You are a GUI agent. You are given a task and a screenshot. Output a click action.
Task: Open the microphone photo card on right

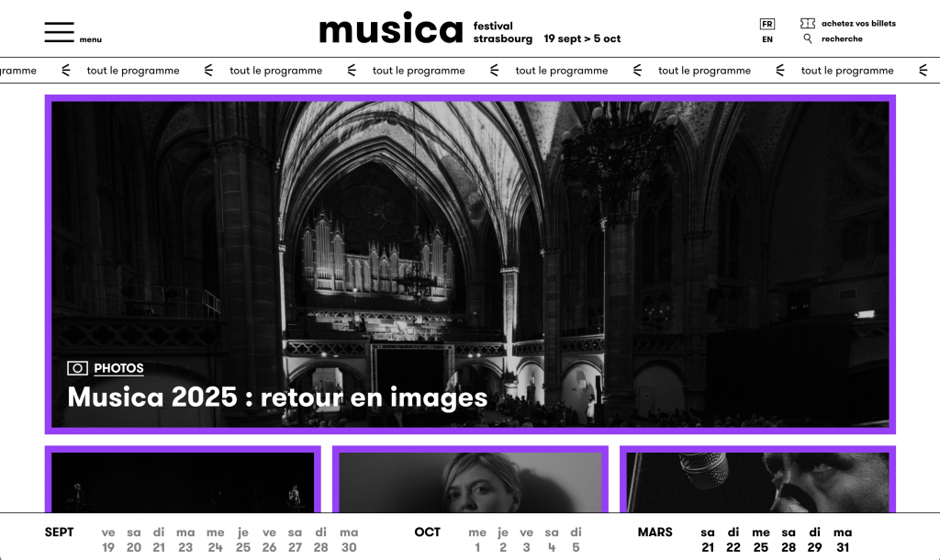(x=757, y=480)
